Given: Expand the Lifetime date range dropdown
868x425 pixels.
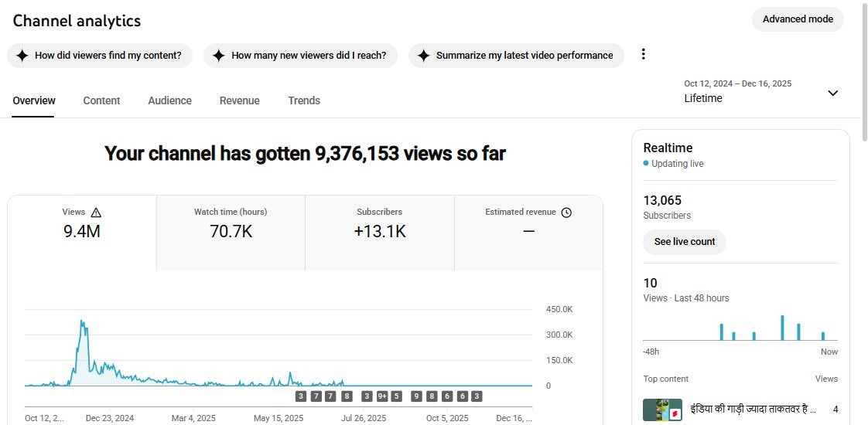Looking at the screenshot, I should coord(758,92).
